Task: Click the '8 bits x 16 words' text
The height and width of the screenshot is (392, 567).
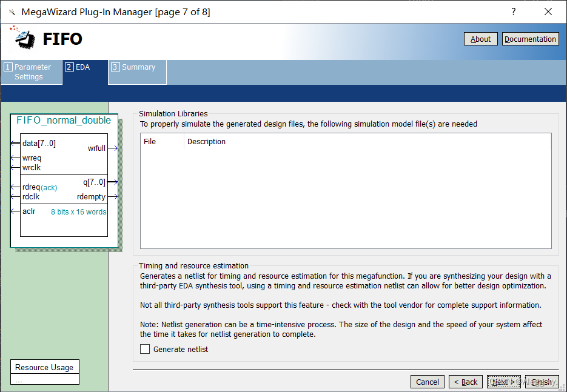Action: [78, 212]
